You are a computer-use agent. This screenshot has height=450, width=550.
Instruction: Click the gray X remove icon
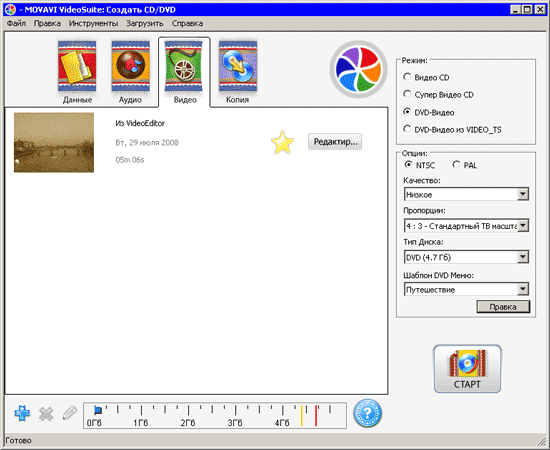click(46, 414)
